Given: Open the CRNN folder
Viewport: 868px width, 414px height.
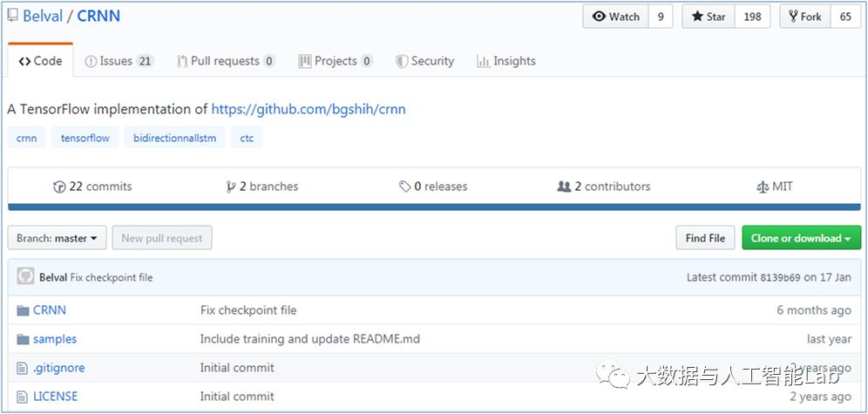Looking at the screenshot, I should click(x=50, y=310).
